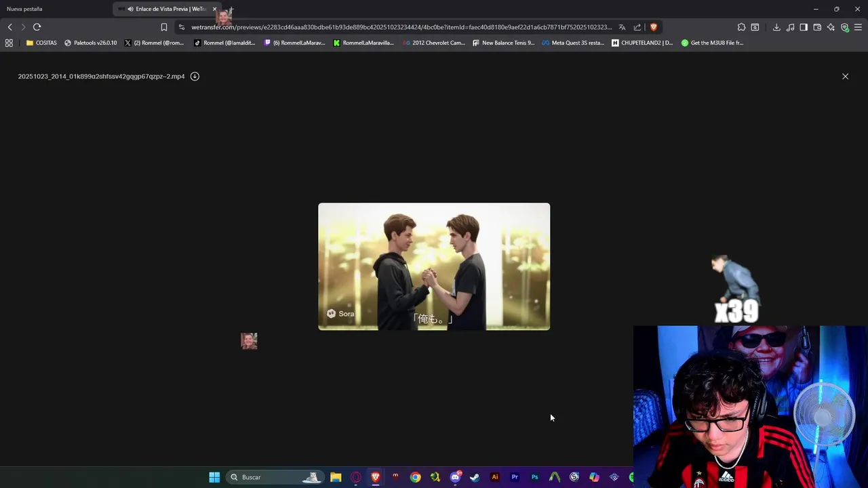Bookmark this page using the bookmark icon

click(163, 27)
